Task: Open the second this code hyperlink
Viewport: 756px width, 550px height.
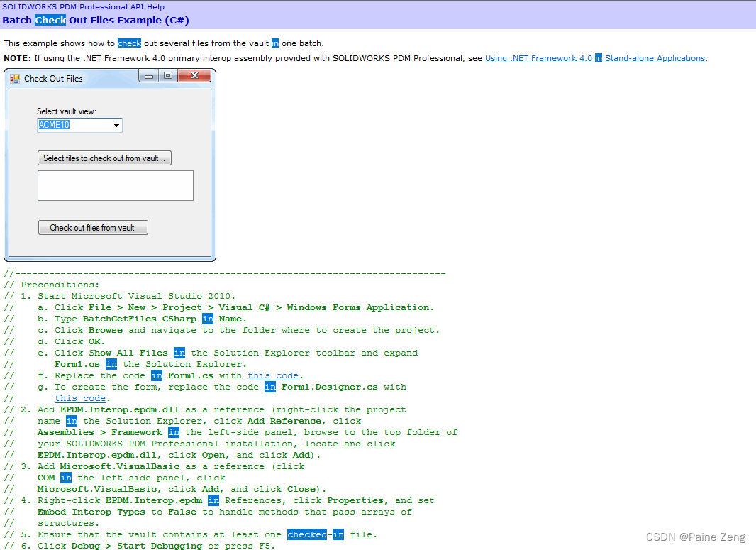Action: point(80,398)
